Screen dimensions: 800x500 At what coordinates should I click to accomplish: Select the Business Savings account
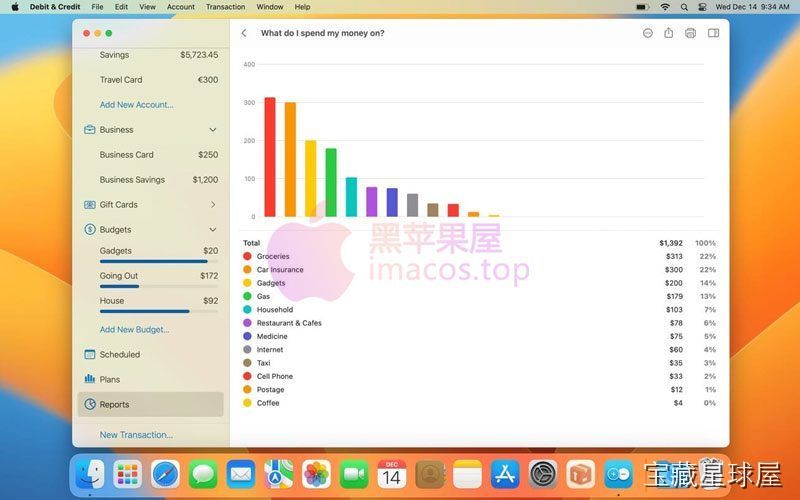(x=151, y=180)
